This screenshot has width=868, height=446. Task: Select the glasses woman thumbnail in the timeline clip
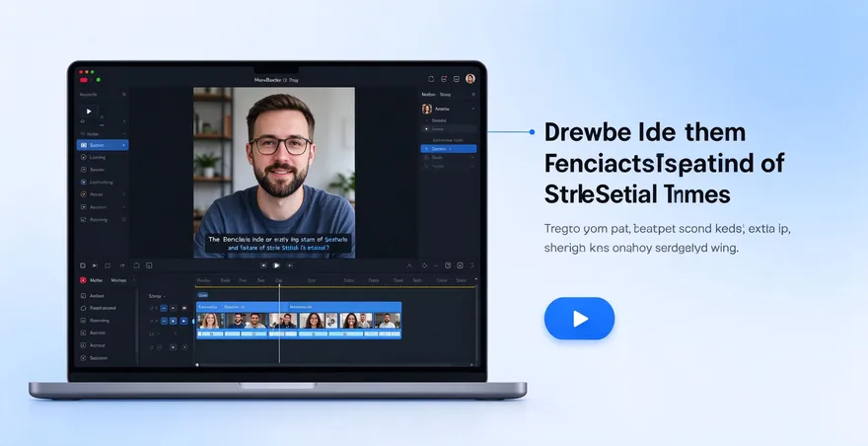click(x=313, y=321)
